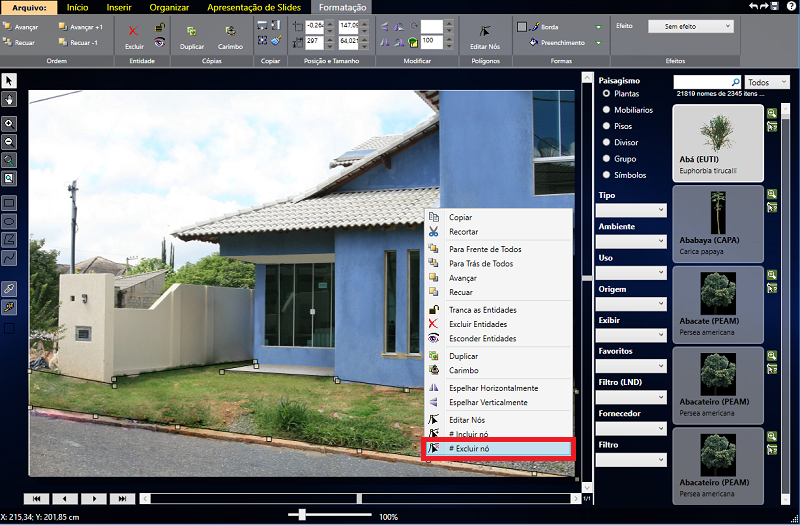Viewport: 800px width, 525px height.
Task: Switch to the Inserir tab
Action: tap(119, 7)
